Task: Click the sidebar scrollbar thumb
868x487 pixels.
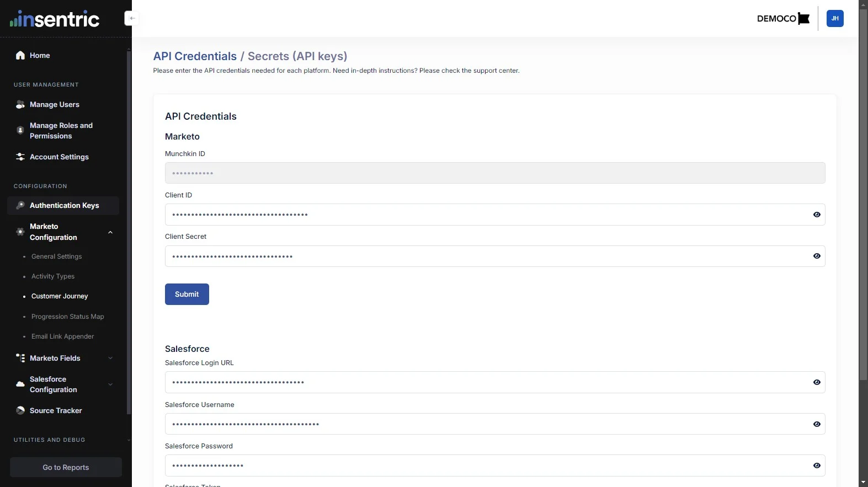Action: pyautogui.click(x=129, y=232)
